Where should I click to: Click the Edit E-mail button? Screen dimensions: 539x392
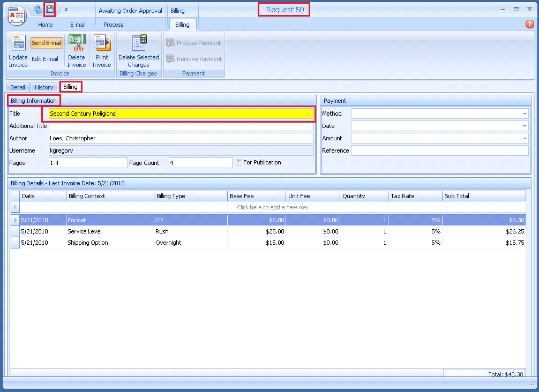click(45, 59)
